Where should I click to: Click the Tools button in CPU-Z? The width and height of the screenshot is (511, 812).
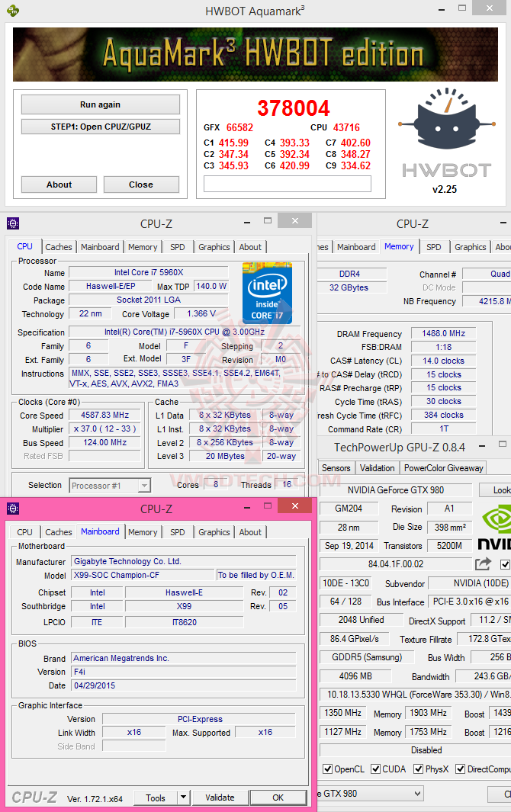(156, 798)
